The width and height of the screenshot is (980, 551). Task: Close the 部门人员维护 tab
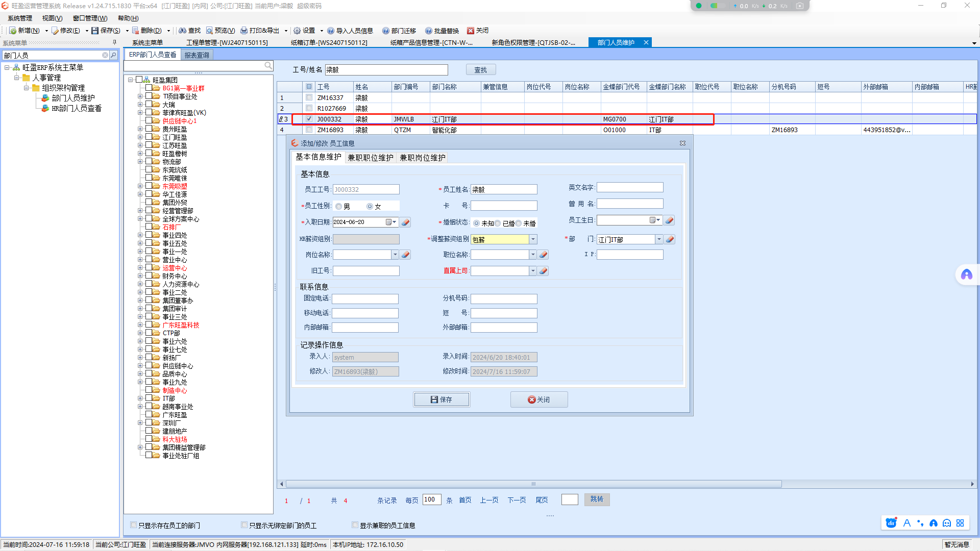[x=646, y=42]
